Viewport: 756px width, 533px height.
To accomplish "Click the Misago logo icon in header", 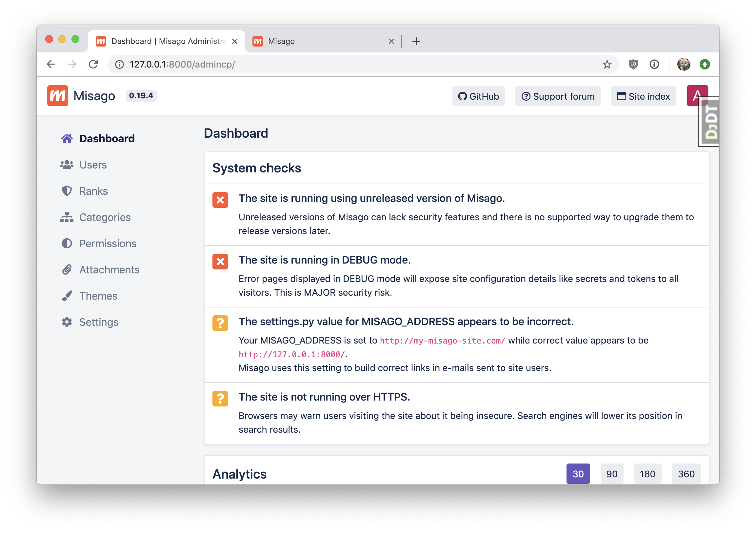I will (58, 96).
